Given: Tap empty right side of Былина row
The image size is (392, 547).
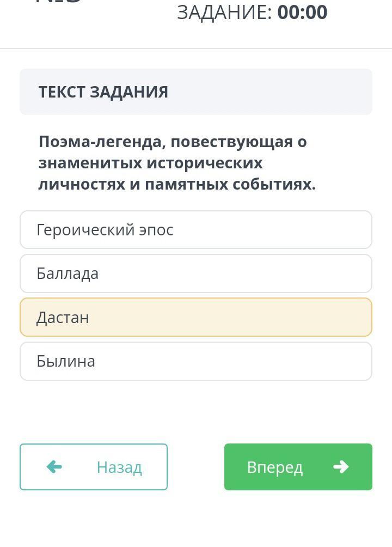Looking at the screenshot, I should click(305, 361).
